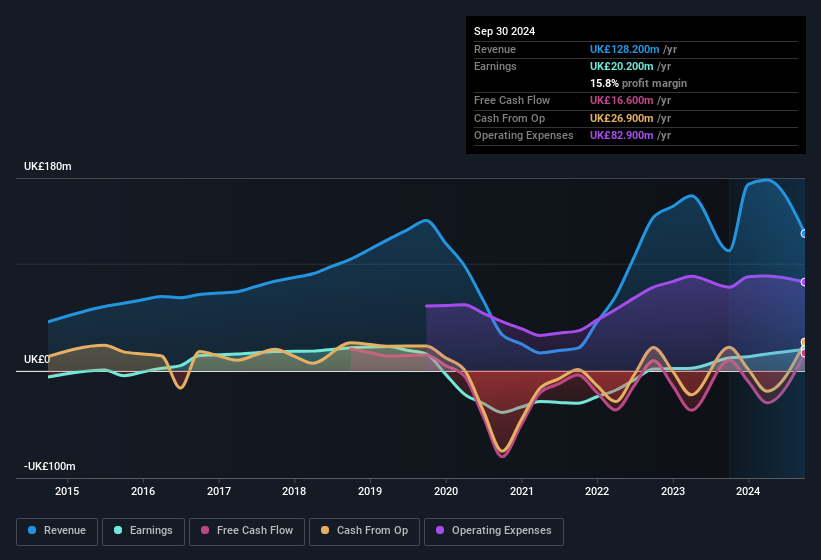Toggle the Cash From Op legend series
Image resolution: width=821 pixels, height=560 pixels.
(364, 531)
